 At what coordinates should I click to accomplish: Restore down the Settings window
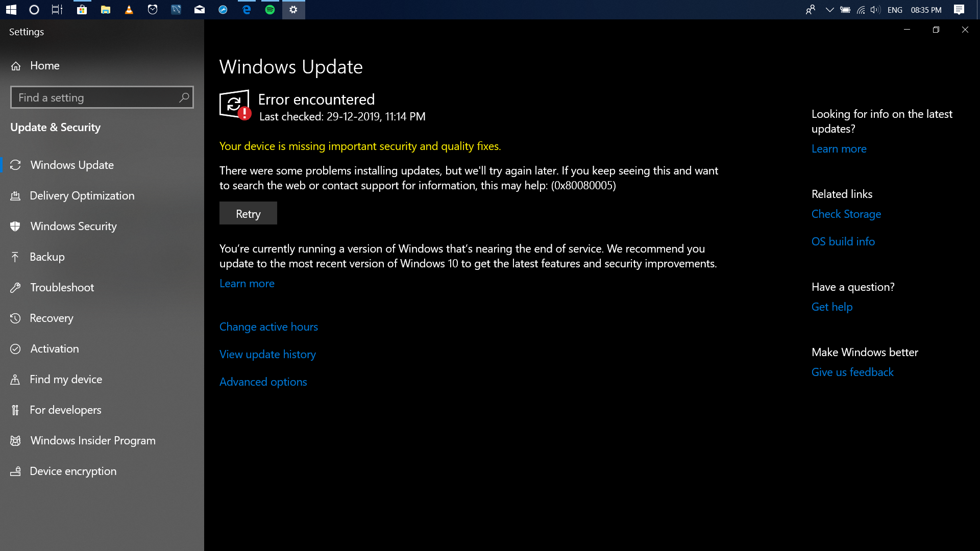(936, 30)
